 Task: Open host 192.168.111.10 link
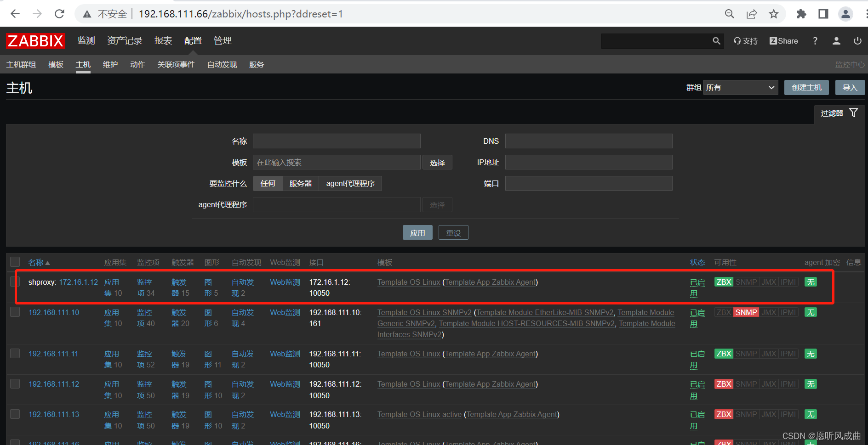pyautogui.click(x=54, y=312)
